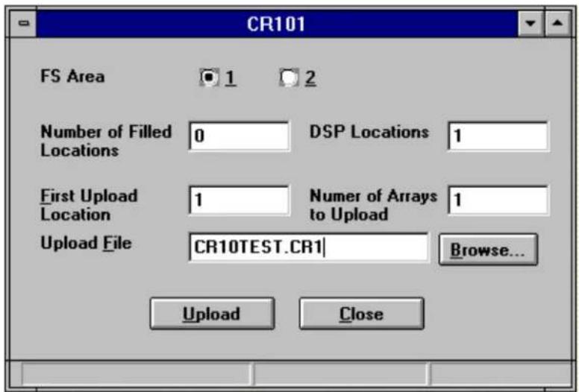Viewport: 579px width, 392px height.
Task: Focus the First Upload Location field
Action: (239, 200)
